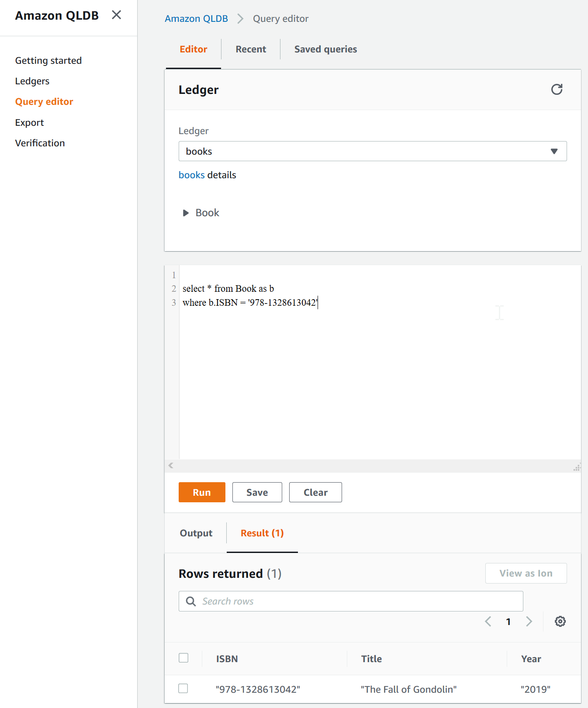The image size is (588, 708).
Task: Toggle the select-all rows checkbox in header
Action: point(183,658)
